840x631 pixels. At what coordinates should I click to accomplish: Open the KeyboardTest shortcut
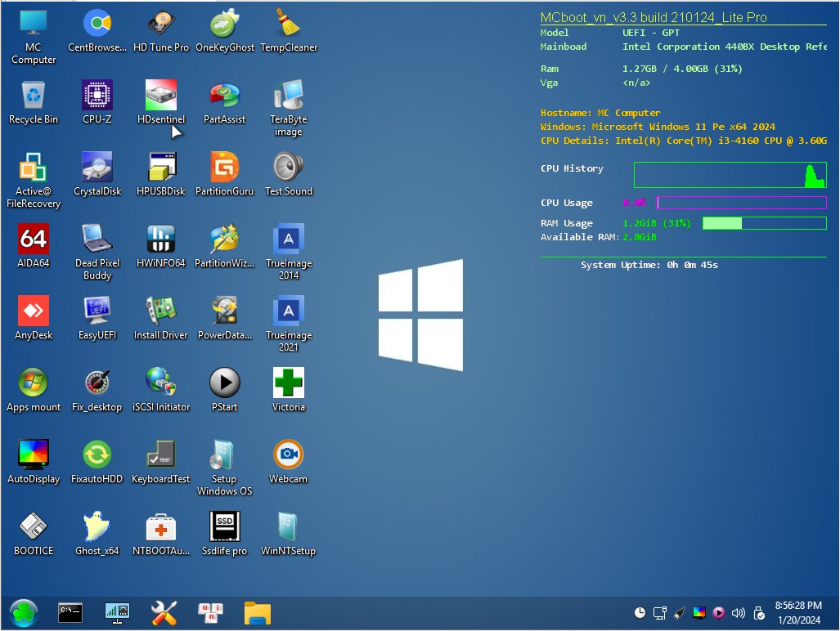point(161,455)
